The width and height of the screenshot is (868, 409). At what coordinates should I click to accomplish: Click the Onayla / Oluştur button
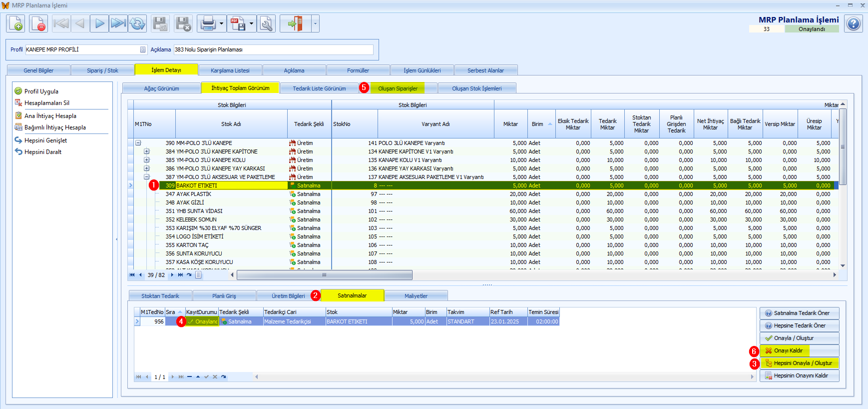(x=800, y=338)
